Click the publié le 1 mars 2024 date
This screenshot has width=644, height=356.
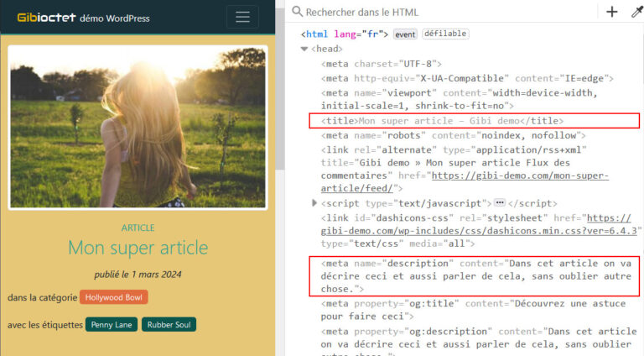(138, 275)
